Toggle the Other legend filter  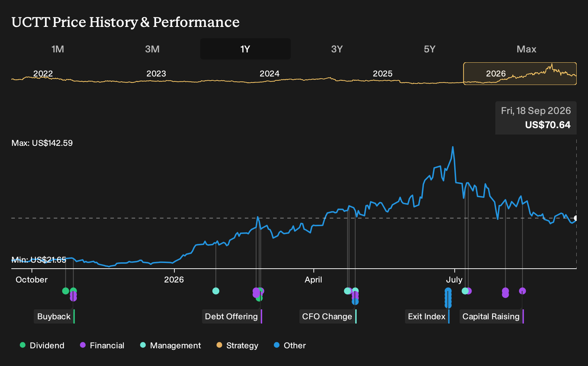click(x=290, y=345)
